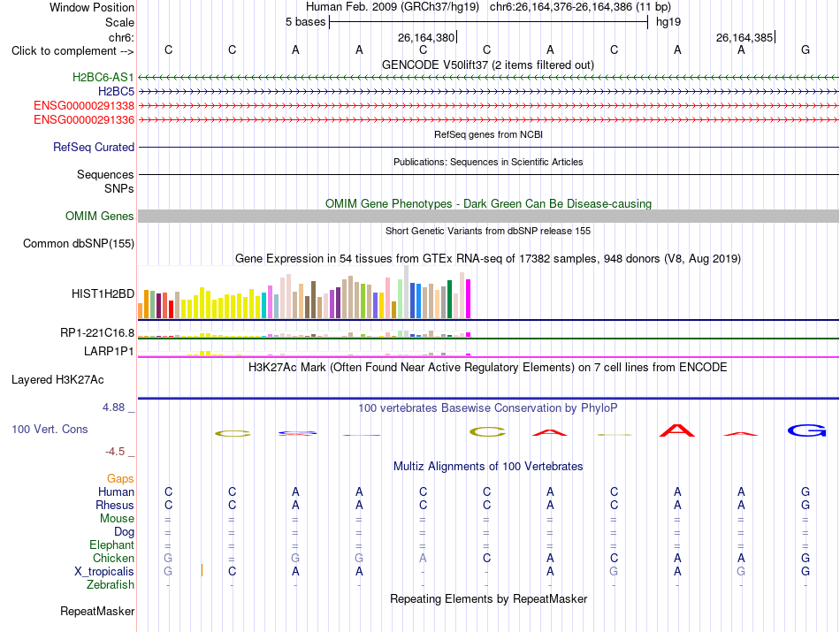
Task: Click the PhyloP Basewise Conservation title
Action: click(488, 408)
